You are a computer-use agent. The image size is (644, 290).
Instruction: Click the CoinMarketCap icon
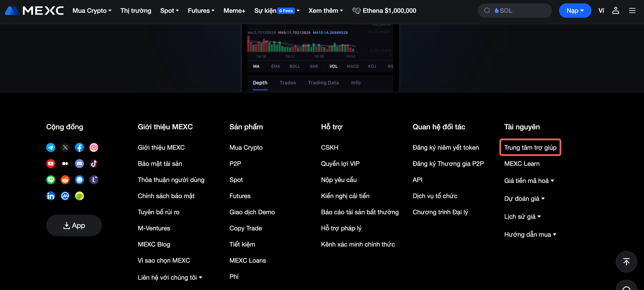click(x=65, y=196)
